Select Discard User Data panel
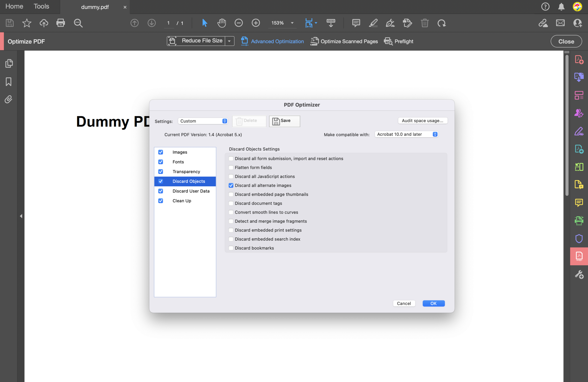 (185, 191)
